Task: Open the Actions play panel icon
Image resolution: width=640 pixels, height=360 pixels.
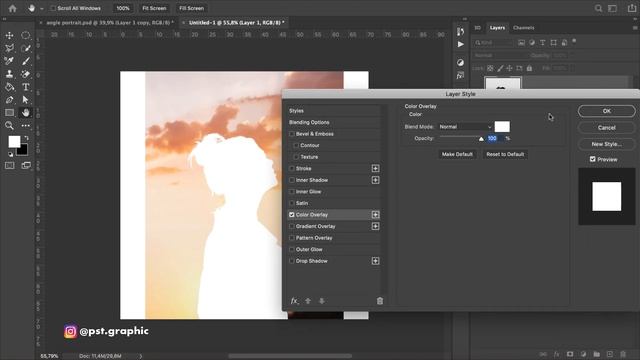Action: (460, 44)
